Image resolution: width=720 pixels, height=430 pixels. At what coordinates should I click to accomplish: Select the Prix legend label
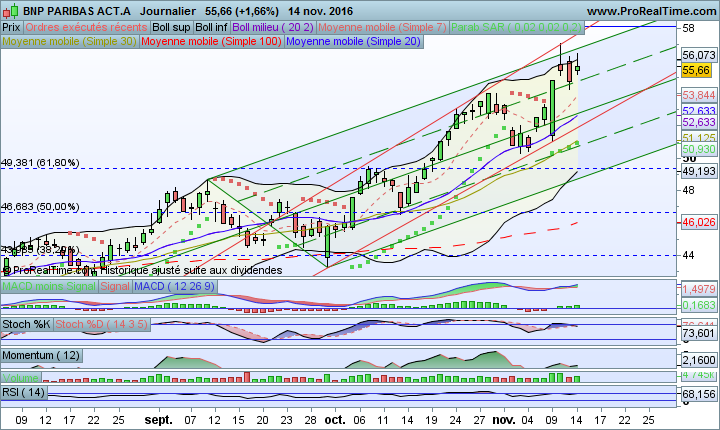[11, 28]
